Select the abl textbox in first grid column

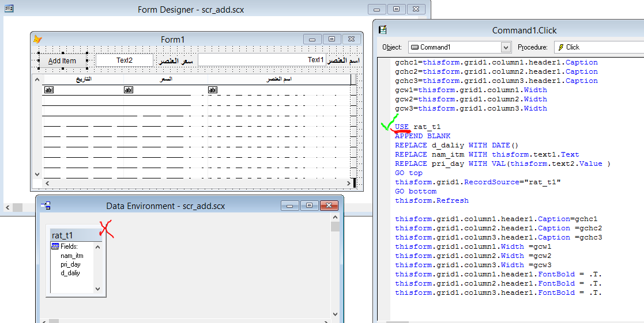48,90
